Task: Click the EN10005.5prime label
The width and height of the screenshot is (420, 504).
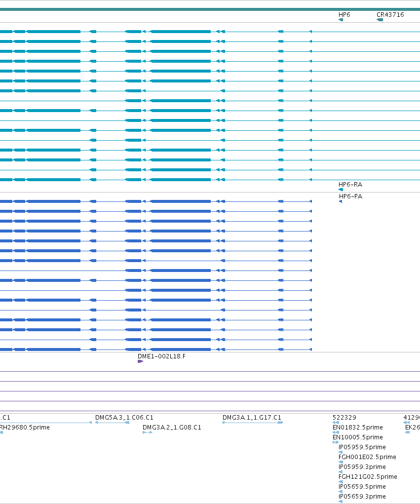Action: [358, 437]
